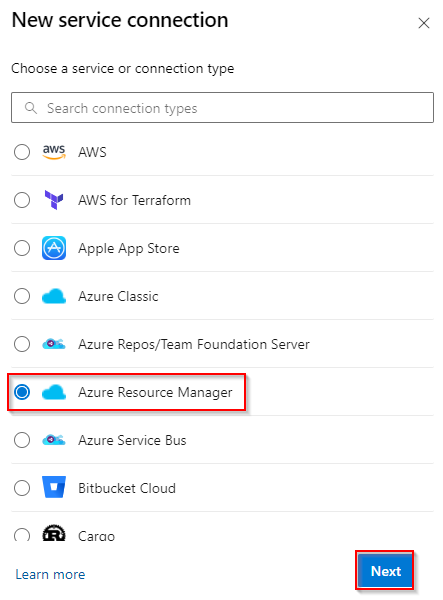The height and width of the screenshot is (600, 443).
Task: Click the Azure Repos/Team Foundation Server icon
Action: (x=54, y=344)
